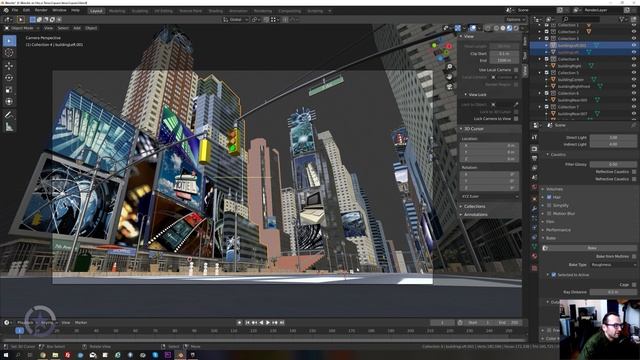Open the File menu
Screen dimensions: 640x360
pyautogui.click(x=15, y=10)
